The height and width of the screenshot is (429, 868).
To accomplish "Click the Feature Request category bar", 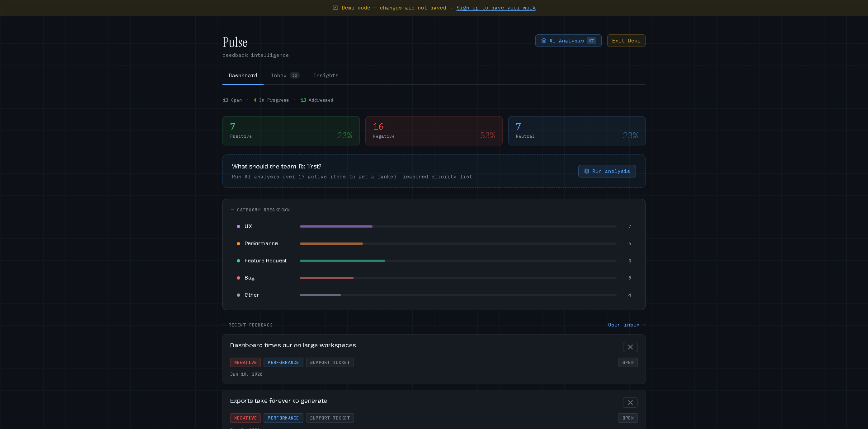I will pyautogui.click(x=458, y=261).
